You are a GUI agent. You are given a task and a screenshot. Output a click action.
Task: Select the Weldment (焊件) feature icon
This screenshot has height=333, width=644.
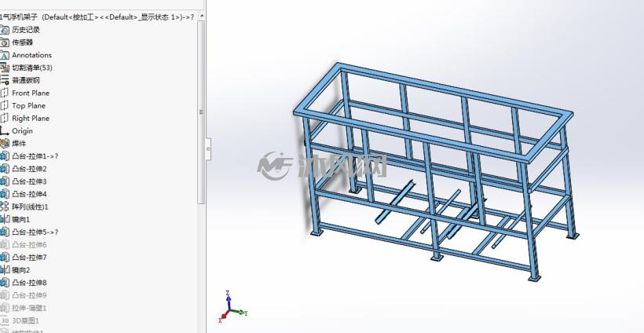coord(4,143)
